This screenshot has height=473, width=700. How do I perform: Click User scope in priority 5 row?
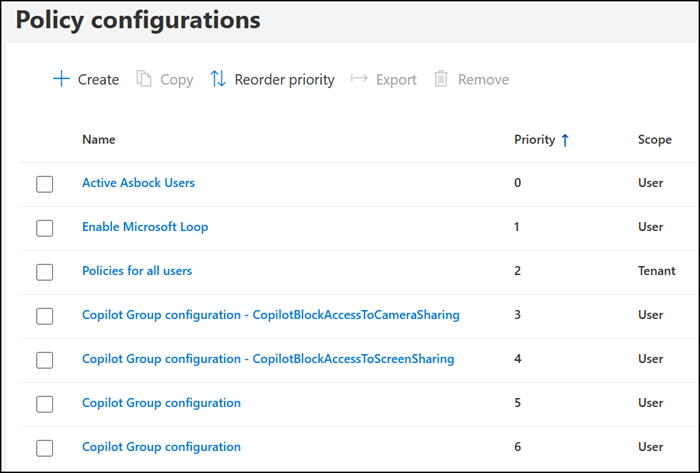click(650, 403)
